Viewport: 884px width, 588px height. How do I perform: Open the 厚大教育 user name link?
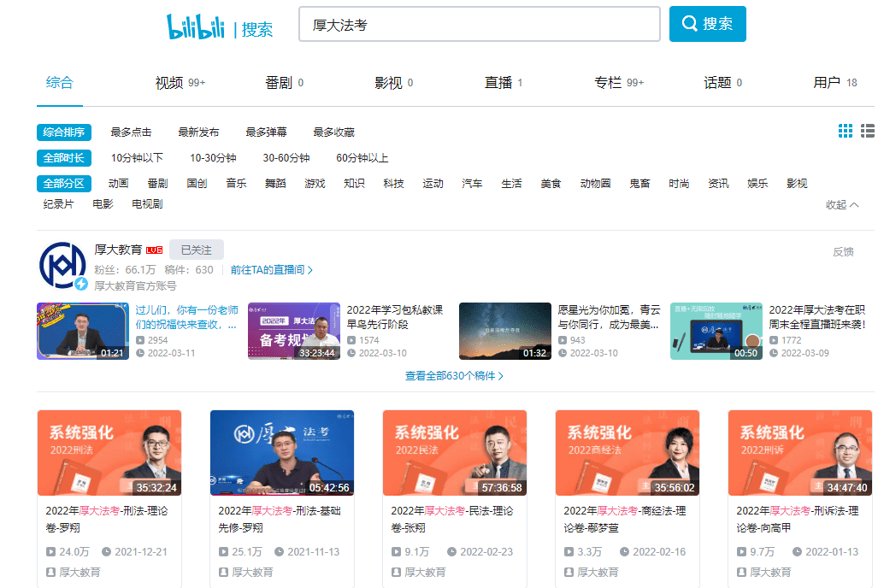pos(118,250)
